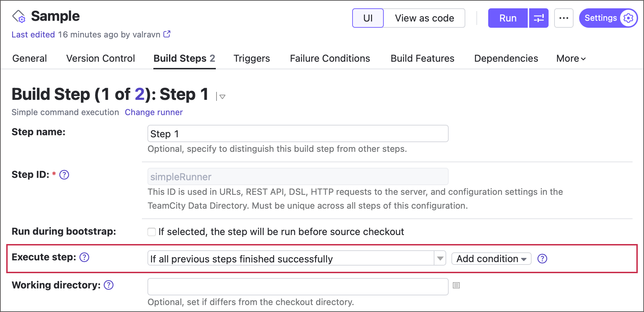Click the Execute step help icon
This screenshot has height=312, width=644.
coord(84,258)
